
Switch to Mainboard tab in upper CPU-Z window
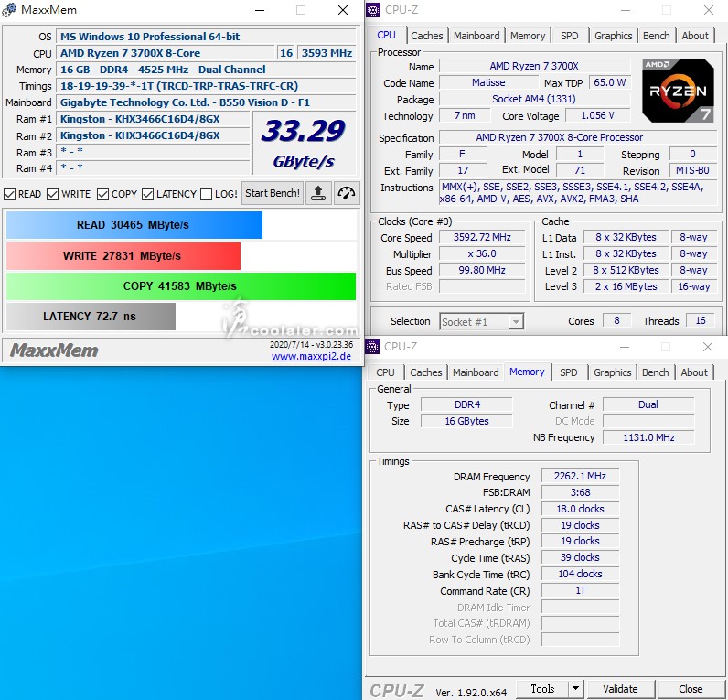476,36
